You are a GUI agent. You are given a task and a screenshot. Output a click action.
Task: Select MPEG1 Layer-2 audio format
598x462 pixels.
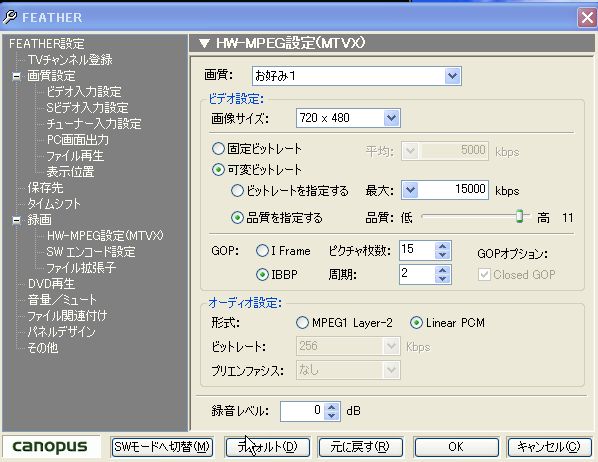[302, 323]
